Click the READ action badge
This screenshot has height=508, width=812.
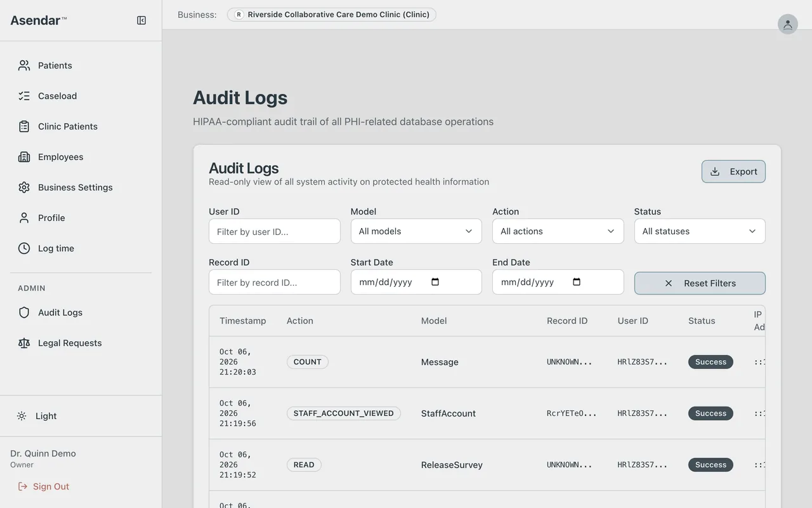[x=304, y=465]
